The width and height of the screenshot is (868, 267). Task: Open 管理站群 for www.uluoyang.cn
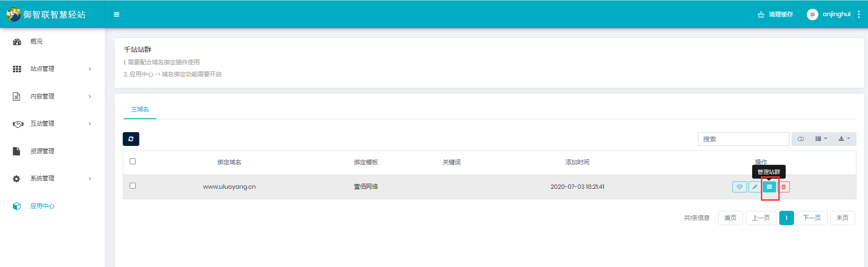(769, 187)
